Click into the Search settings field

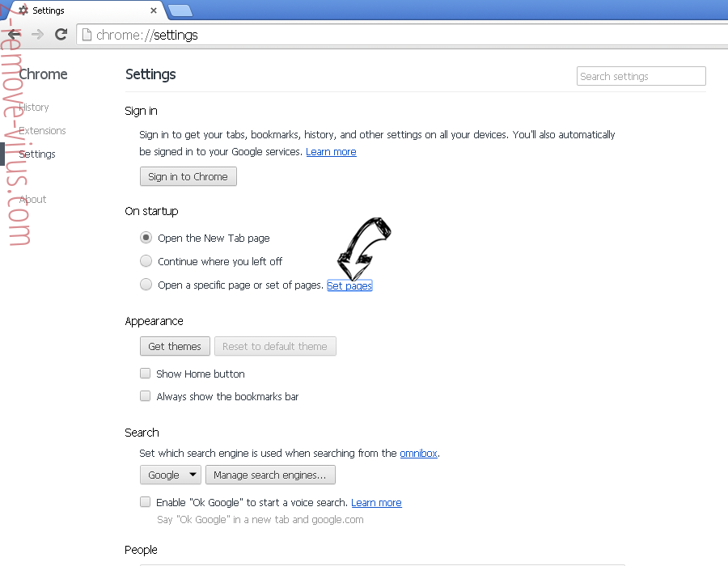coord(641,76)
